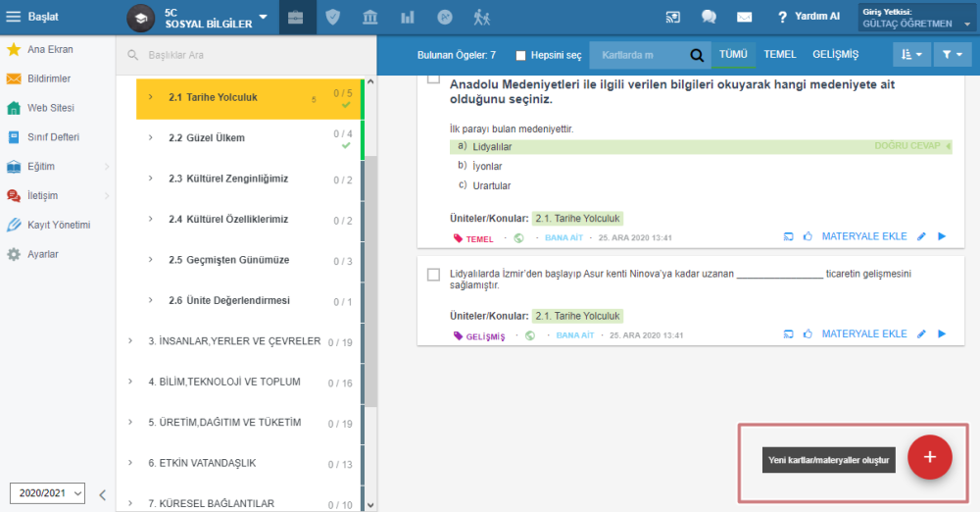
Task: Open Web Sitesi in the sidebar
Action: 40,108
